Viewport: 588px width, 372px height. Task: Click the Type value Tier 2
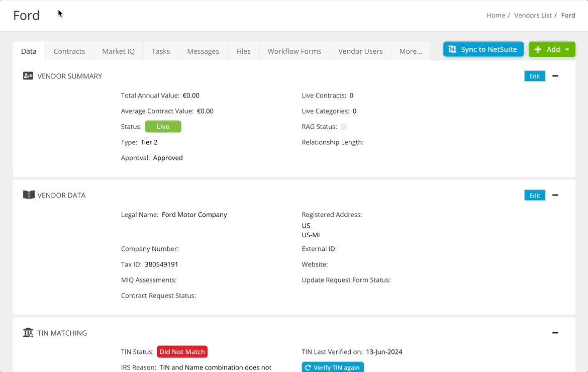pos(149,142)
